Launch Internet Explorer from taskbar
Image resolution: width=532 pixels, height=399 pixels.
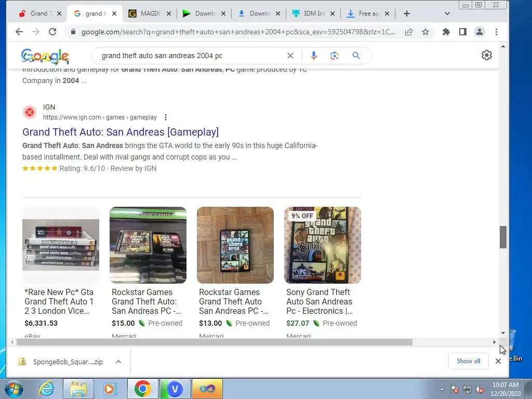[x=46, y=389]
